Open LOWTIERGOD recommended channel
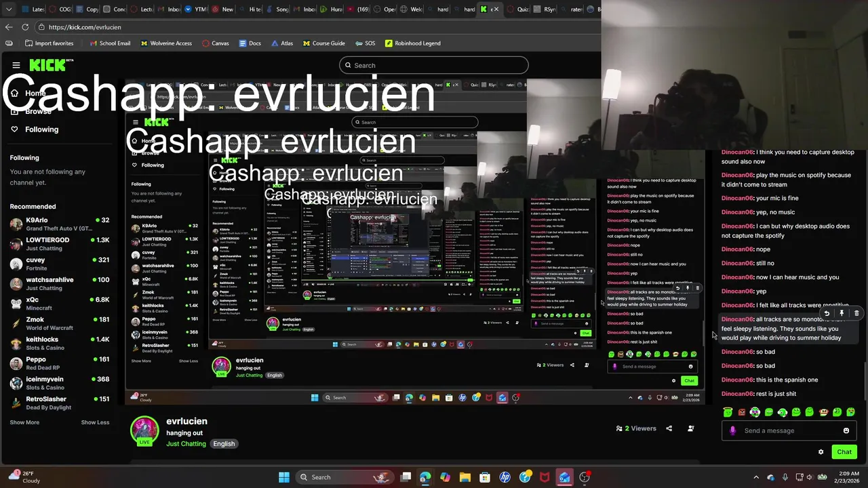 (x=60, y=244)
